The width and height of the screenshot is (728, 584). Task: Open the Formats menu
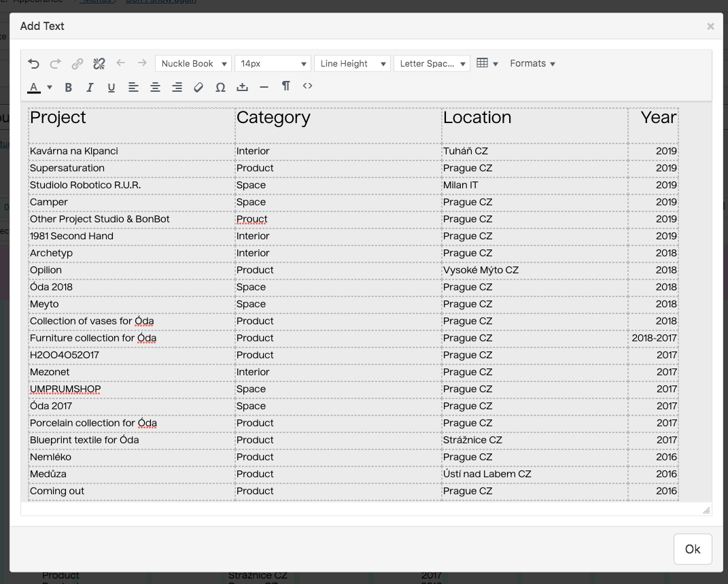click(532, 64)
